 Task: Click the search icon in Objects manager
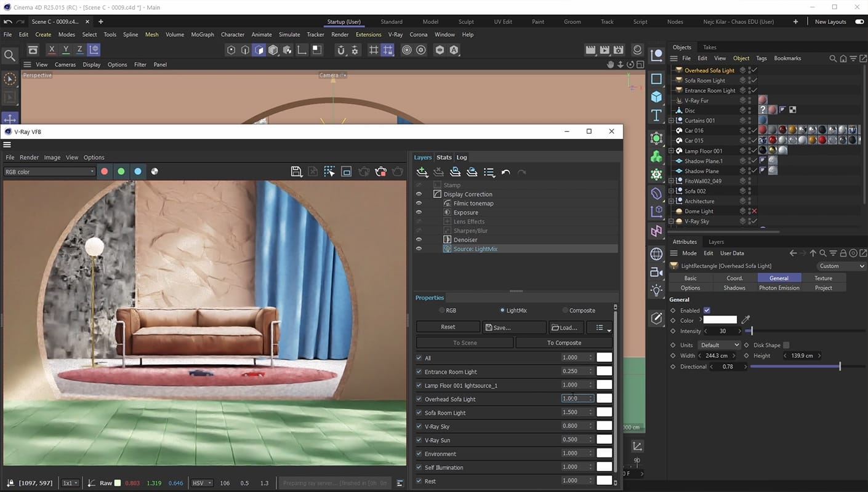[x=832, y=58]
